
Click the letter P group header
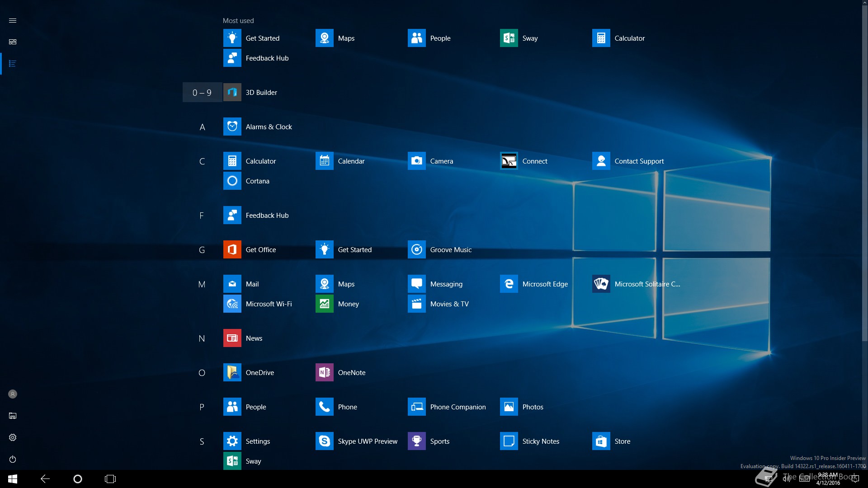click(202, 407)
